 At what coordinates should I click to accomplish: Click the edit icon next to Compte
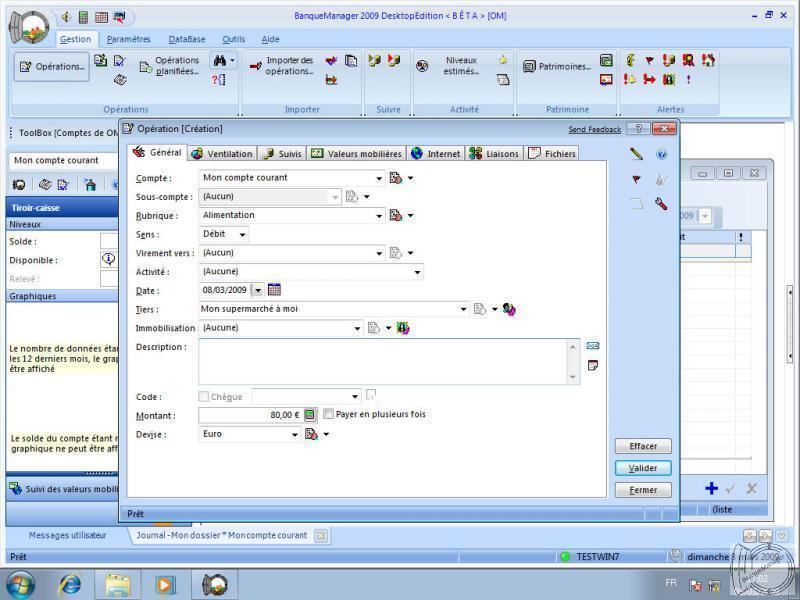(395, 178)
